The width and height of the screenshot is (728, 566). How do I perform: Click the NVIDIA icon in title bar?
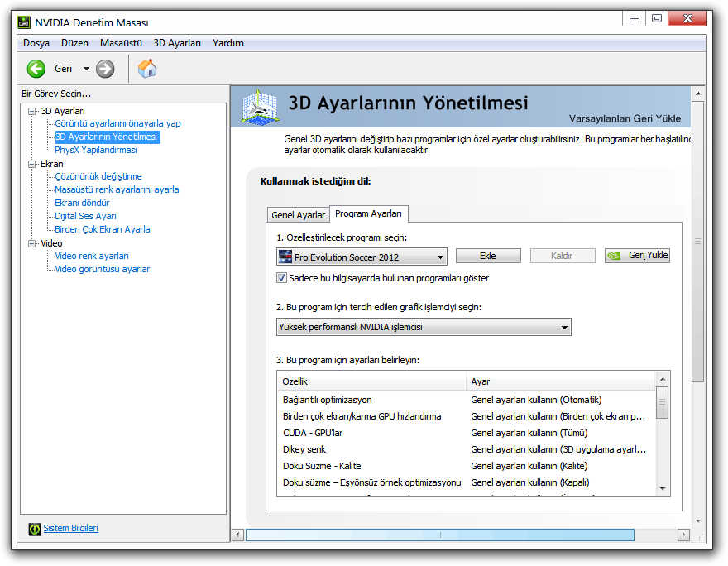tap(23, 22)
